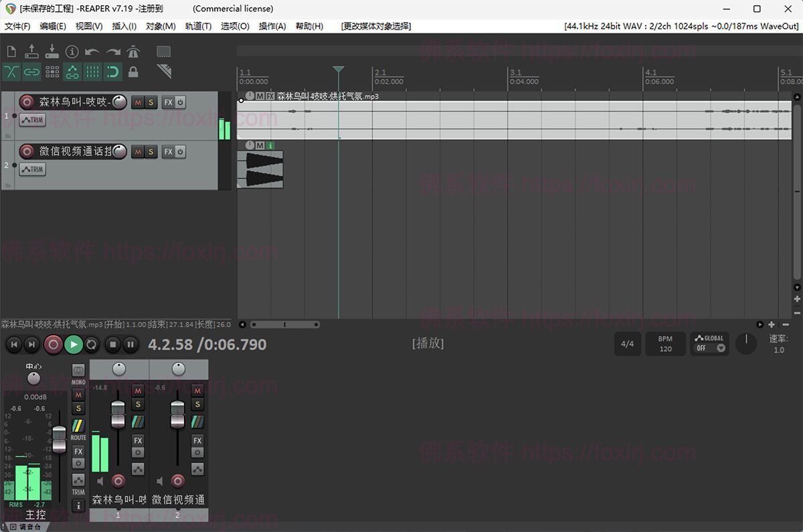Toggle the lock icon in the toolbar
The height and width of the screenshot is (532, 803).
(x=132, y=72)
